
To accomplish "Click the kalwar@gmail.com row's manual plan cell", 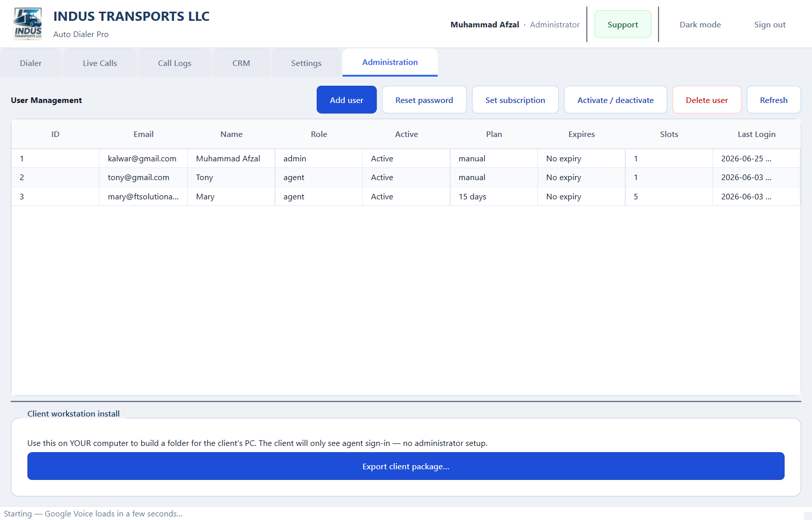I will [x=494, y=158].
